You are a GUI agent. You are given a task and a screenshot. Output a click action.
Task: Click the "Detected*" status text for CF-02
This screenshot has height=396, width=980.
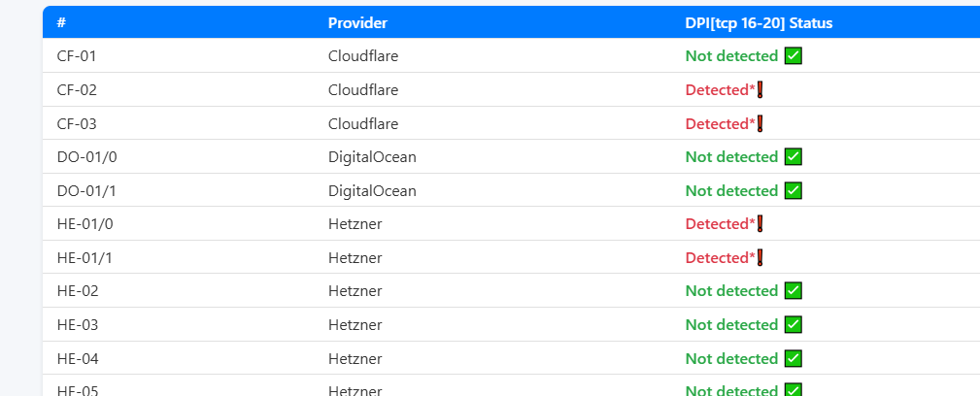pyautogui.click(x=720, y=90)
